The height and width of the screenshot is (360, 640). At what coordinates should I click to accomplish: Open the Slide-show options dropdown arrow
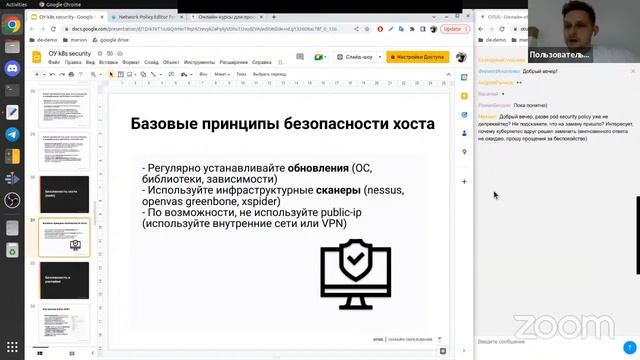pyautogui.click(x=380, y=57)
